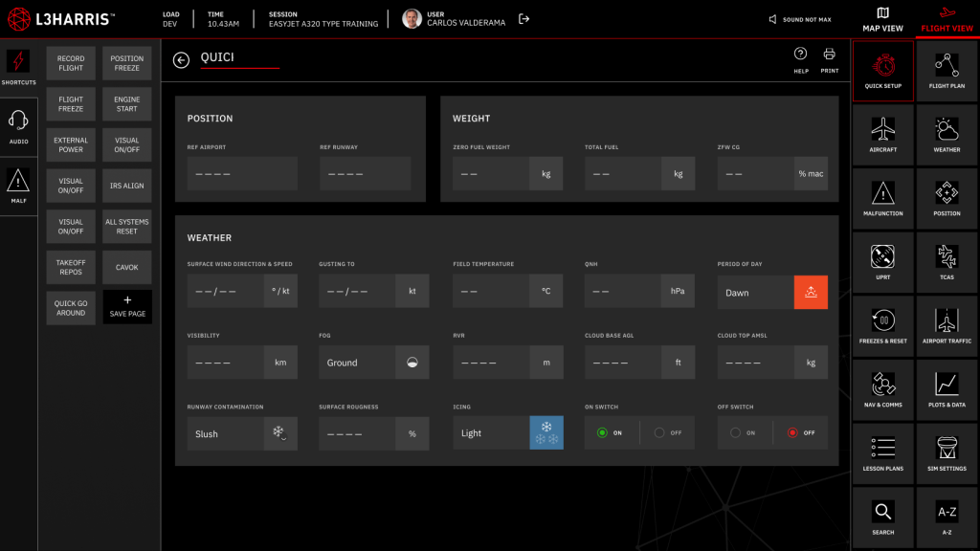This screenshot has height=551, width=980.
Task: Open Nav & Comms panel
Action: pos(882,390)
